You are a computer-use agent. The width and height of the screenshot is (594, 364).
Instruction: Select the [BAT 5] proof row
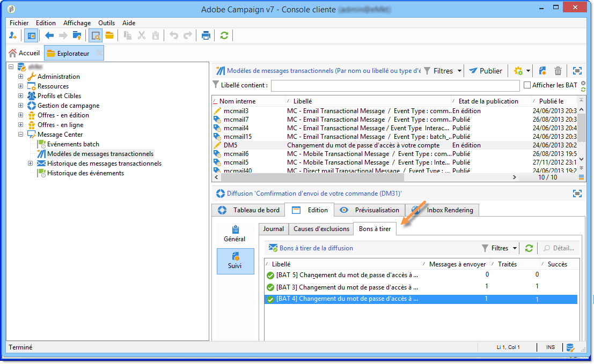tap(421, 275)
